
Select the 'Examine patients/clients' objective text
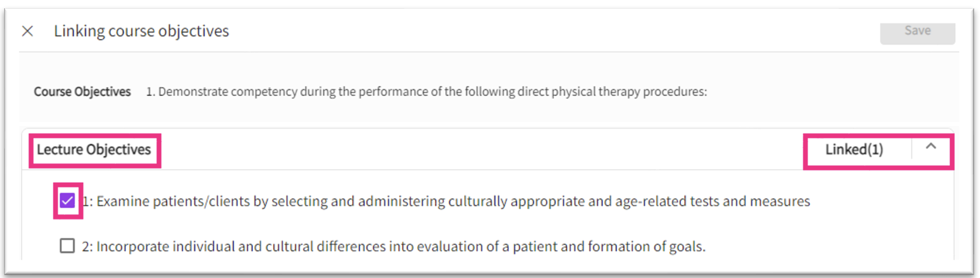177,202
